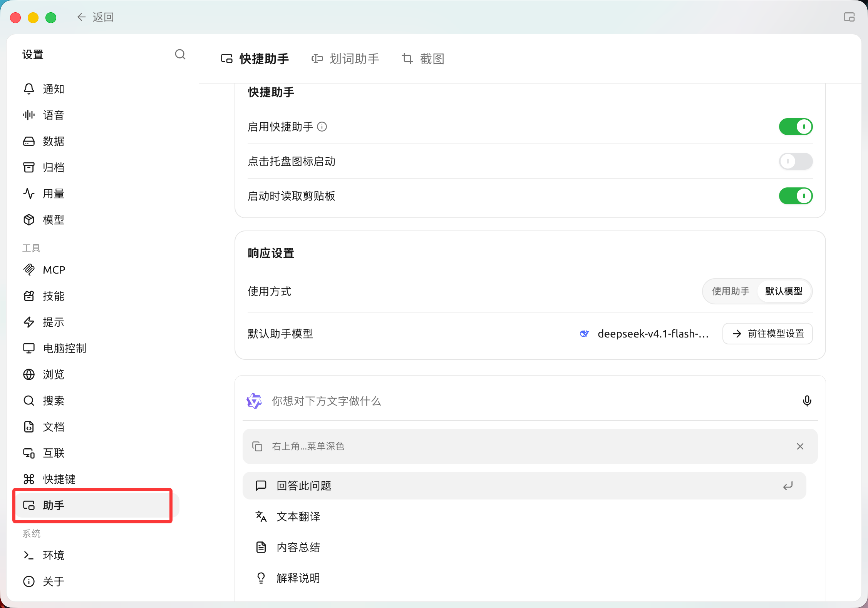Dismiss the clipboard text with the X icon
This screenshot has width=868, height=608.
800,446
